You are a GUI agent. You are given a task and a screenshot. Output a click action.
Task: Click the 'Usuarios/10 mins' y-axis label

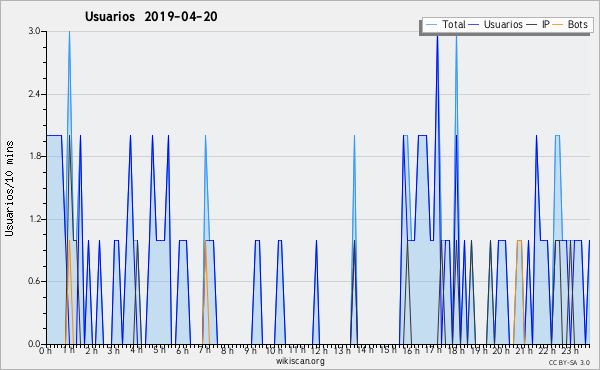9,188
